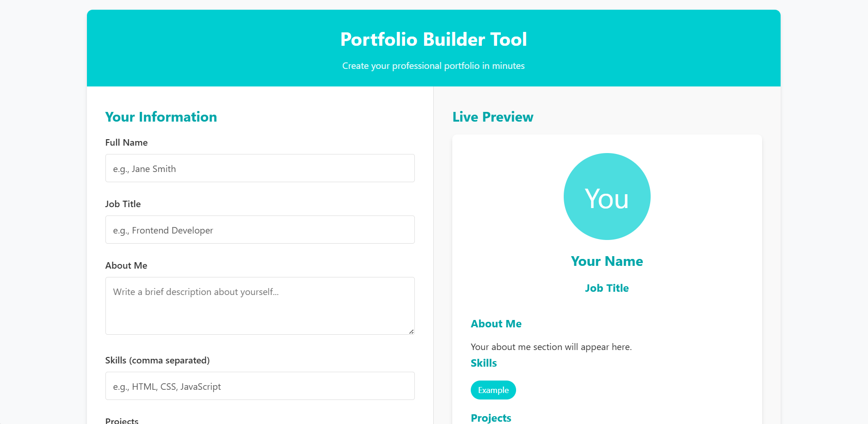Click the Live Preview section title
This screenshot has width=868, height=424.
(x=492, y=117)
